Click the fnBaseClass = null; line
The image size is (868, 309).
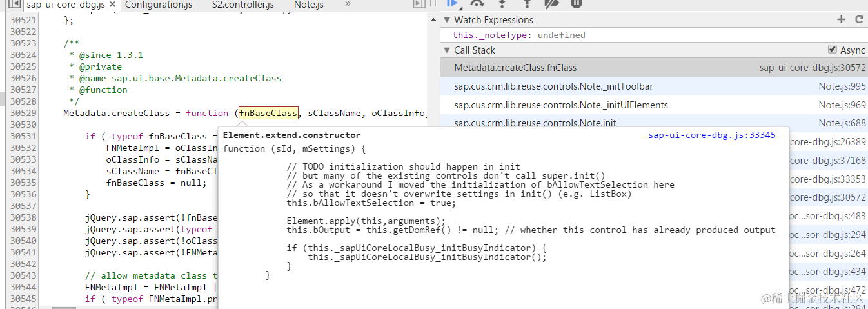156,183
